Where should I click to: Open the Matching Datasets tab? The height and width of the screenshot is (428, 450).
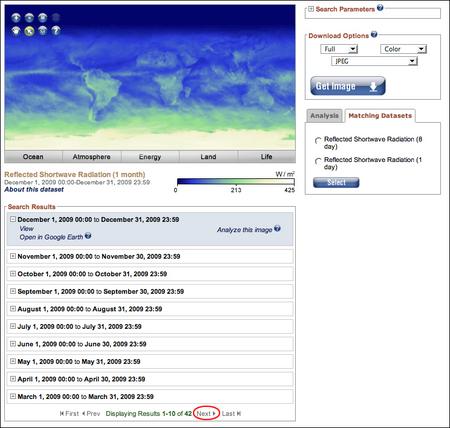(x=380, y=116)
